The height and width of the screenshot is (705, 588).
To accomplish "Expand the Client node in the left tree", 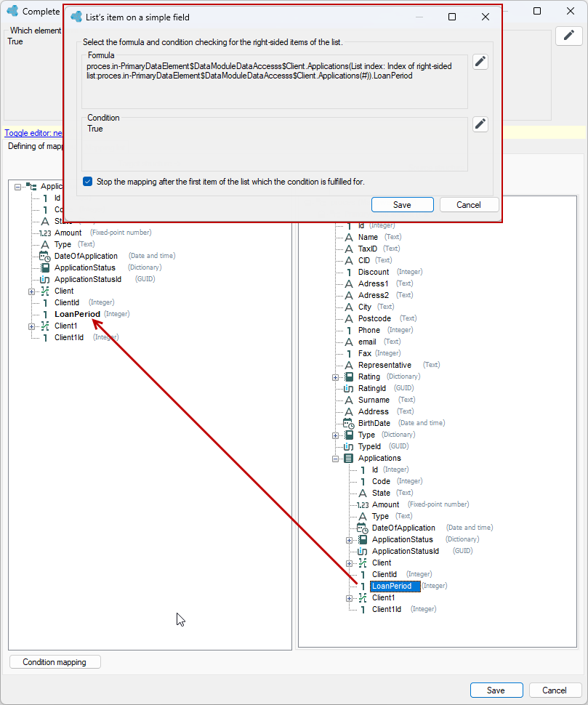I will [x=31, y=291].
